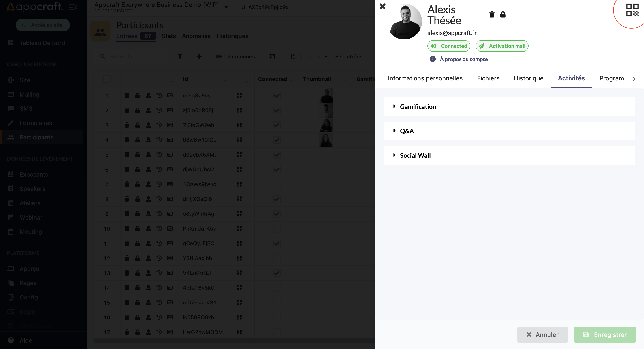Click the expand view icon in the toolbar
The width and height of the screenshot is (644, 349).
tap(272, 56)
